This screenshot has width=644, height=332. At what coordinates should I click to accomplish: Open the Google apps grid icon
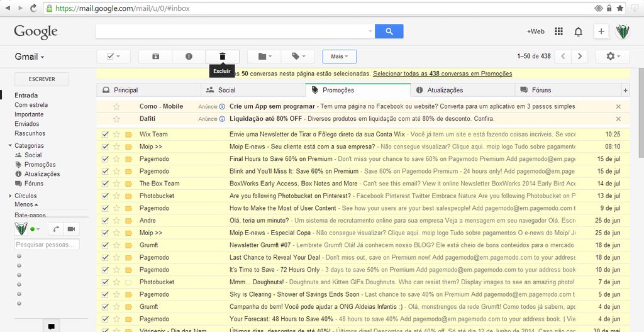coord(558,31)
